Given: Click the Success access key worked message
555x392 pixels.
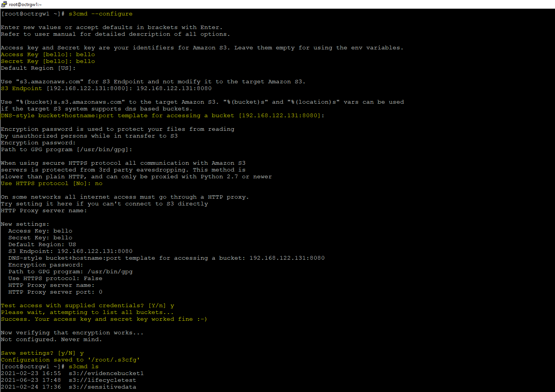Looking at the screenshot, I should coord(104,319).
